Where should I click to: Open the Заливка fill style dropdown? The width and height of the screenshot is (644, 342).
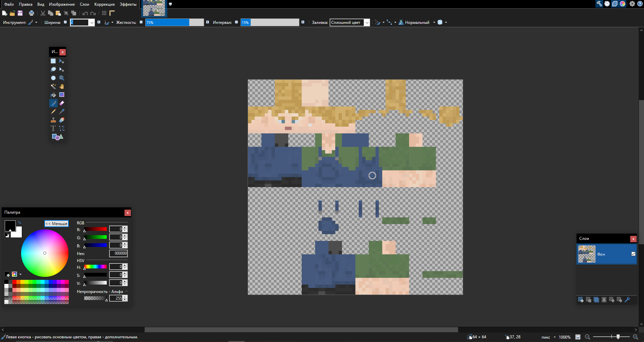tap(367, 23)
